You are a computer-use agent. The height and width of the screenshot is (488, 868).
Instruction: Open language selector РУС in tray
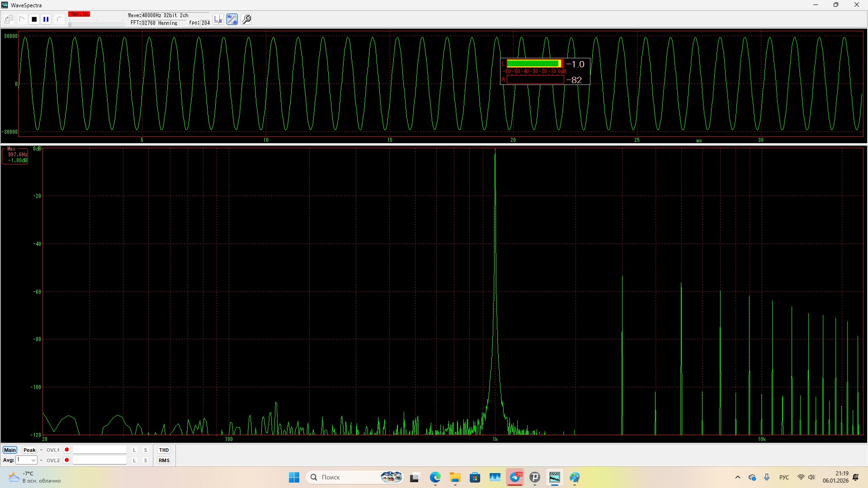point(784,477)
